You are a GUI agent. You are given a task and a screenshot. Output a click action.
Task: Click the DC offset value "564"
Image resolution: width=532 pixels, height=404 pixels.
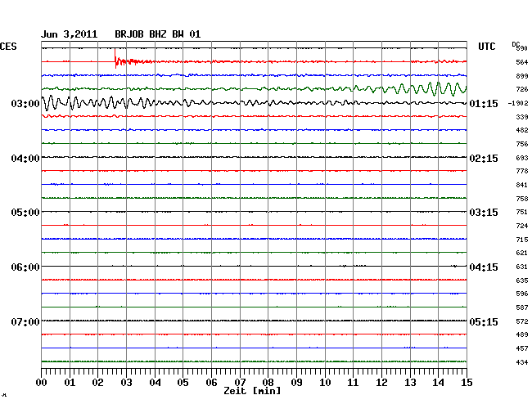pyautogui.click(x=522, y=62)
